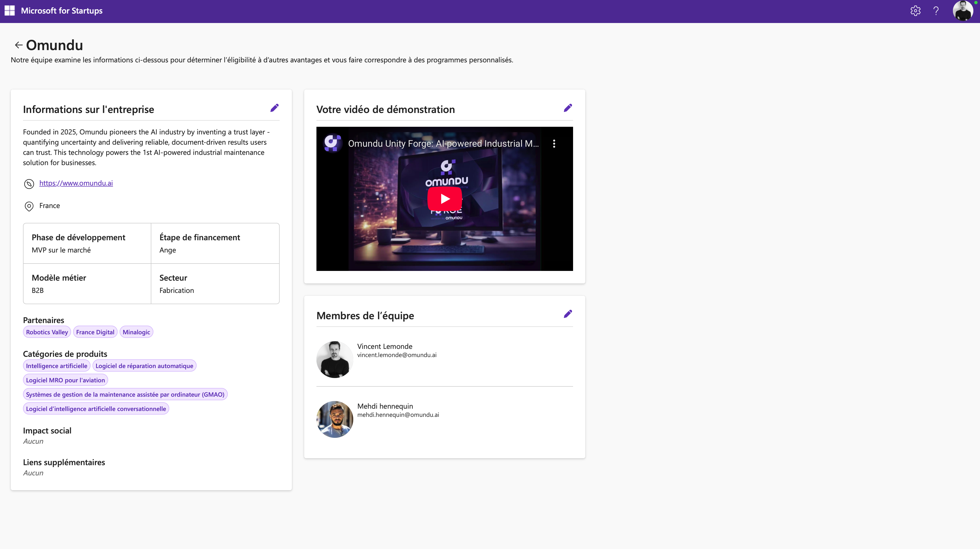980x549 pixels.
Task: Go back using the arrow beside Omundu
Action: pyautogui.click(x=19, y=45)
